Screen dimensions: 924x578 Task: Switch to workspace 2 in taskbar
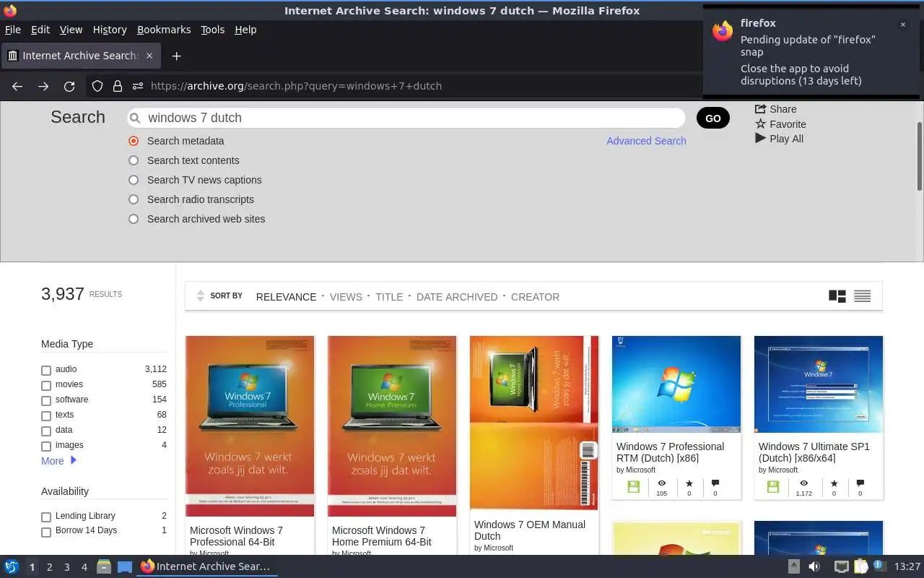[49, 567]
